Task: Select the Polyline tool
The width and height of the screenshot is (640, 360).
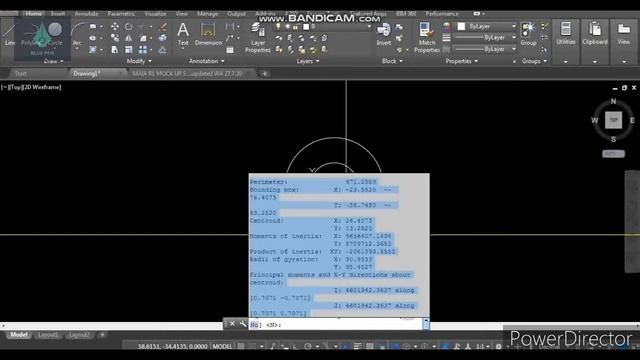Action: click(x=30, y=33)
